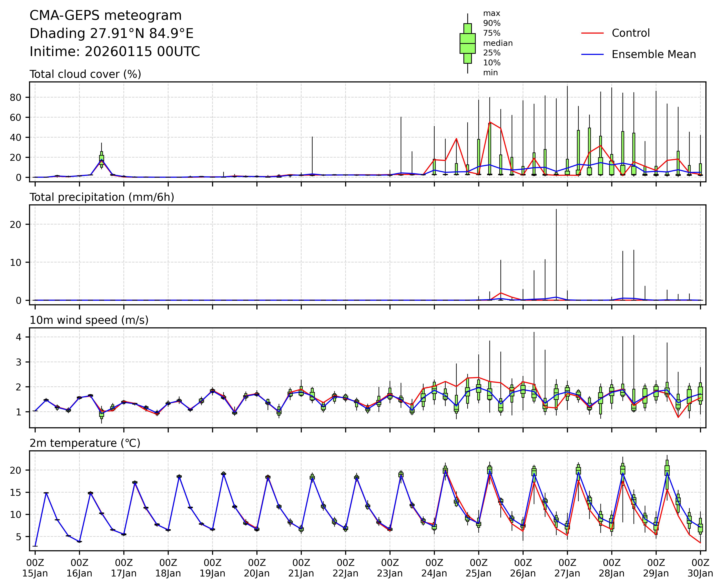Click the 'Control' legend label
Viewport: 723px width, 588px height.
(x=631, y=33)
